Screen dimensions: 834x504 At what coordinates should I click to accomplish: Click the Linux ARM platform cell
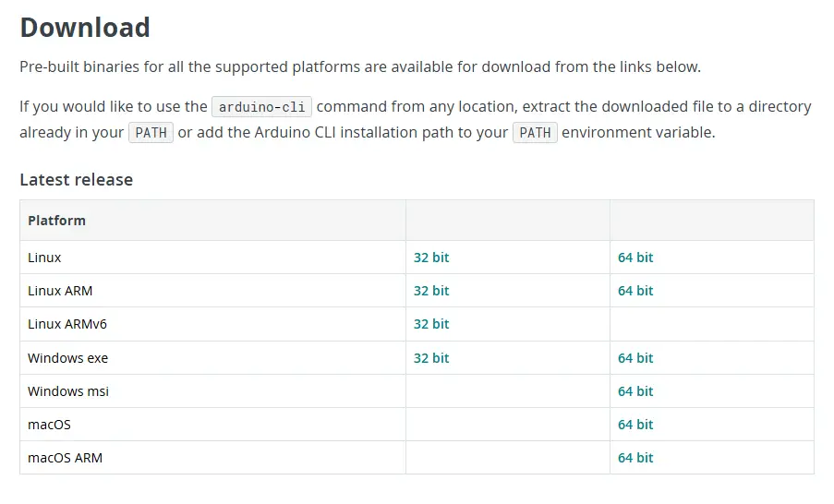[x=212, y=291]
